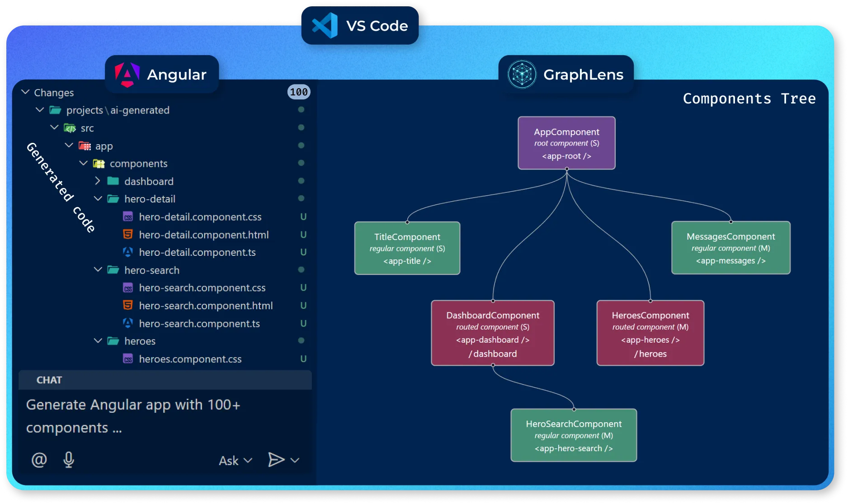The height and width of the screenshot is (504, 848).
Task: Select the TitleComponent node
Action: tap(407, 248)
